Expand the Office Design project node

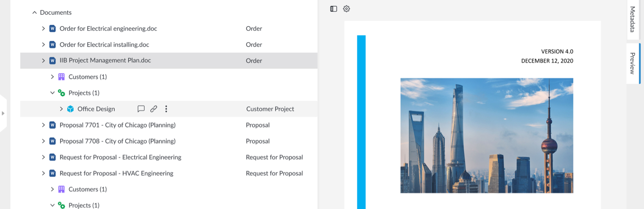click(x=61, y=109)
